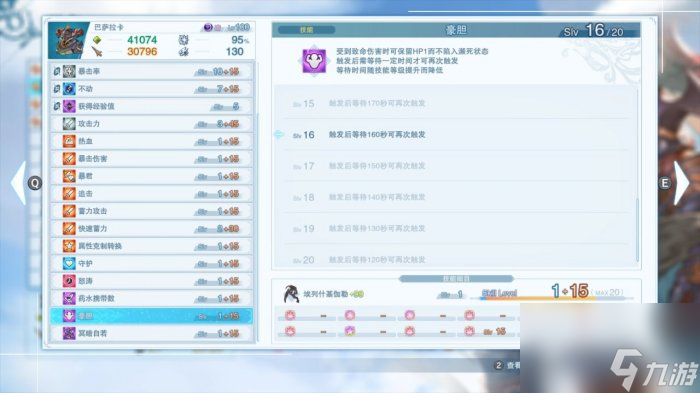700x393 pixels.
Task: Click the dark element orb icon
Action: [x=208, y=28]
